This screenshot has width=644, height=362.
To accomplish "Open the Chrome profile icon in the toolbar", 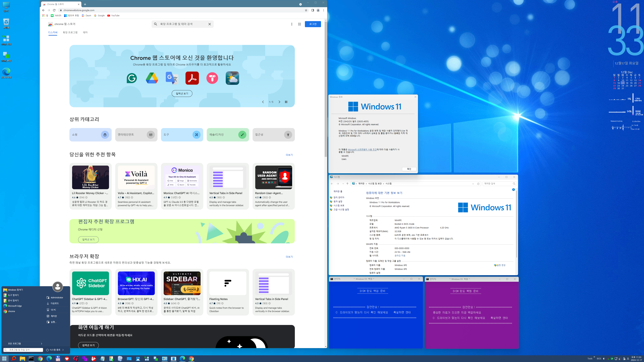I will (x=318, y=10).
